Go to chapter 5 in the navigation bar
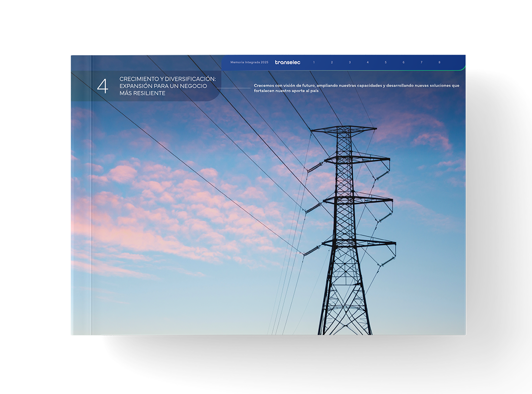This screenshot has height=394, width=532. tap(385, 63)
